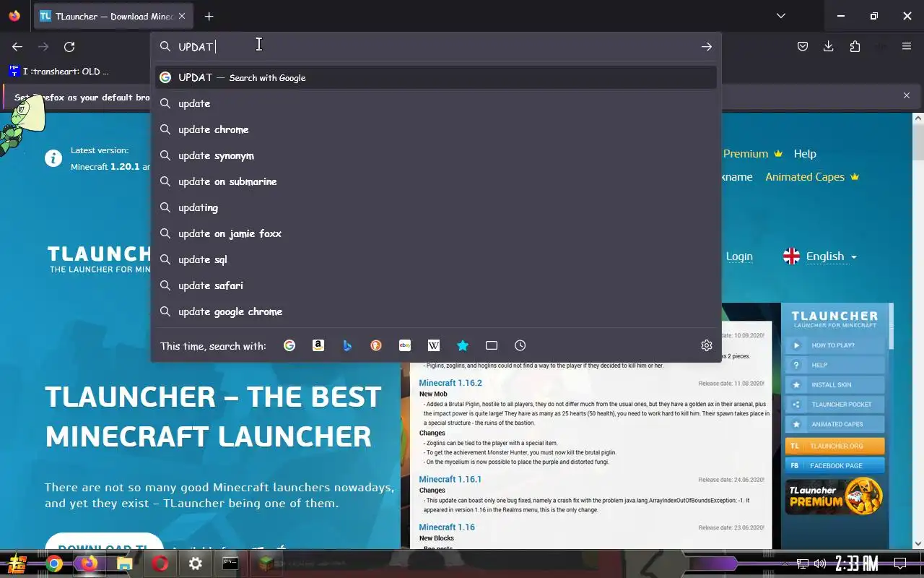Search history using clock icon
924x578 pixels.
pos(520,345)
